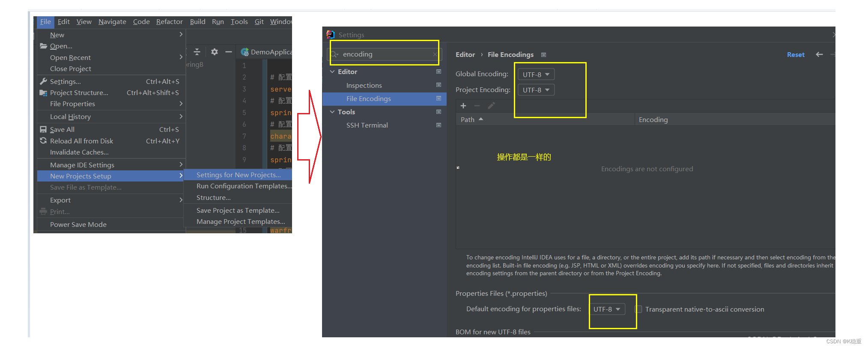Click project icon on Inspections row
The height and width of the screenshot is (348, 868).
point(439,85)
